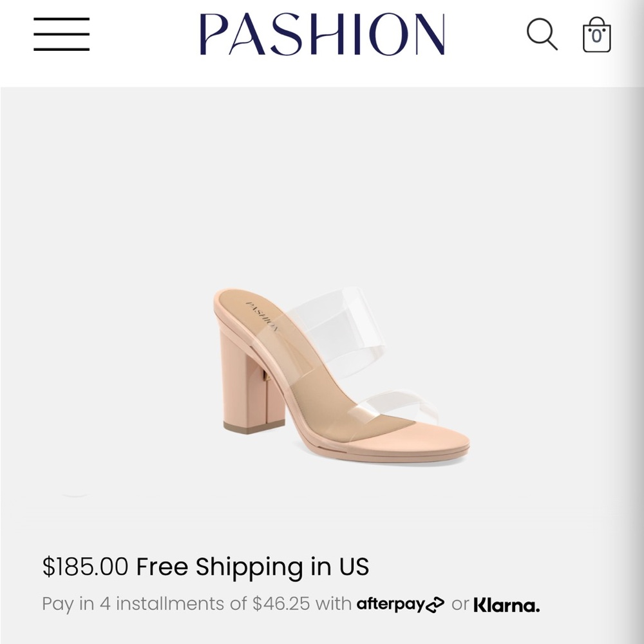Click the Klarna logo
Screen dimensions: 644x644
click(x=506, y=603)
